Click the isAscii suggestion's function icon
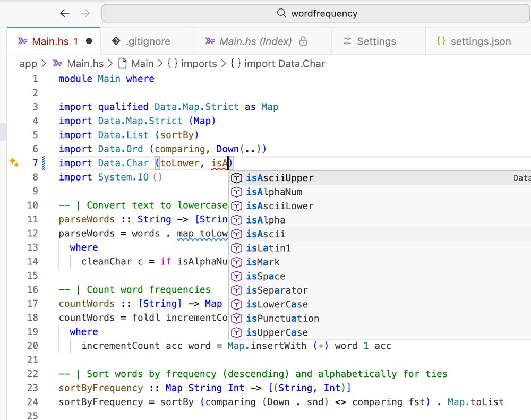This screenshot has width=531, height=420. pyautogui.click(x=236, y=234)
